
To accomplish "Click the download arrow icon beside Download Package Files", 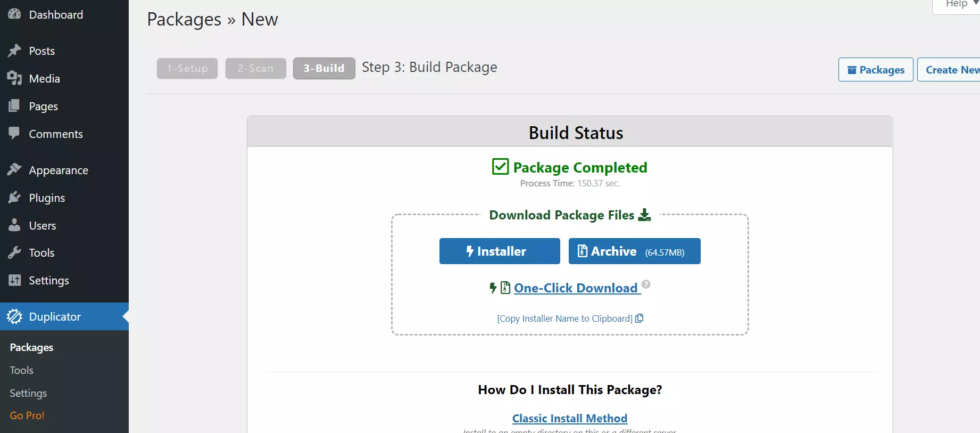I will (644, 215).
